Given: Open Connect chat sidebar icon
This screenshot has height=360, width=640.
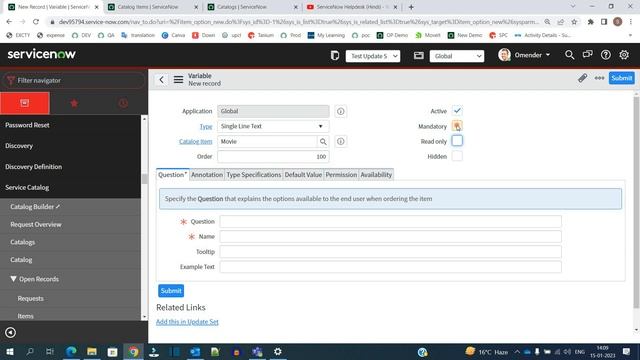Looking at the screenshot, I should (587, 55).
